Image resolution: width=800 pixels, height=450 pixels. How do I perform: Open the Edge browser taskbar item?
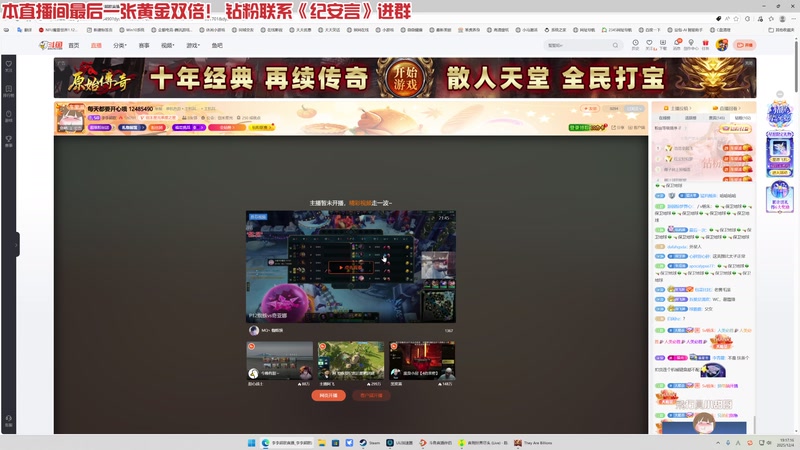287,443
